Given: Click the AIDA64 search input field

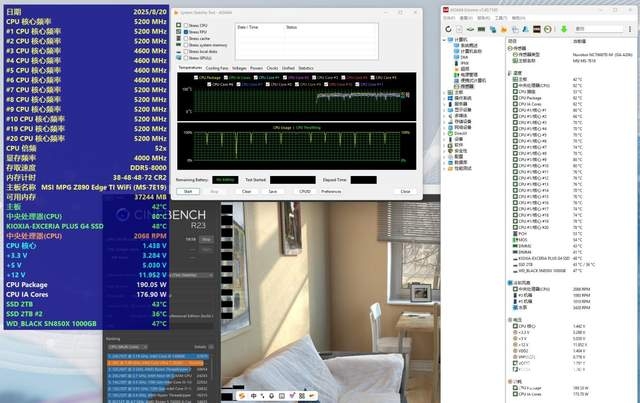Looking at the screenshot, I should point(597,29).
